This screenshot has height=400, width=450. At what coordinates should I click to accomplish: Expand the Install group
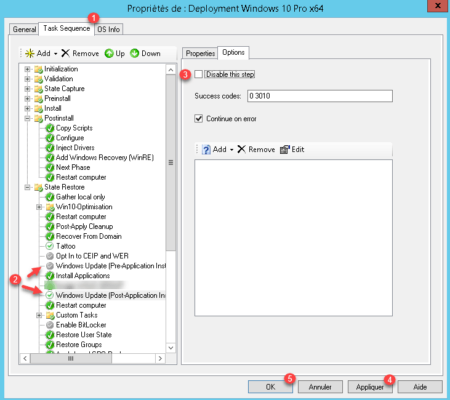(x=28, y=109)
